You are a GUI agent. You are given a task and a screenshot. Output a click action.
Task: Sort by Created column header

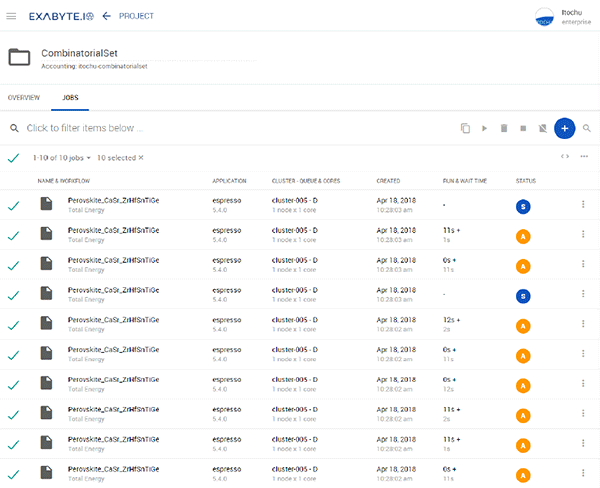point(388,181)
